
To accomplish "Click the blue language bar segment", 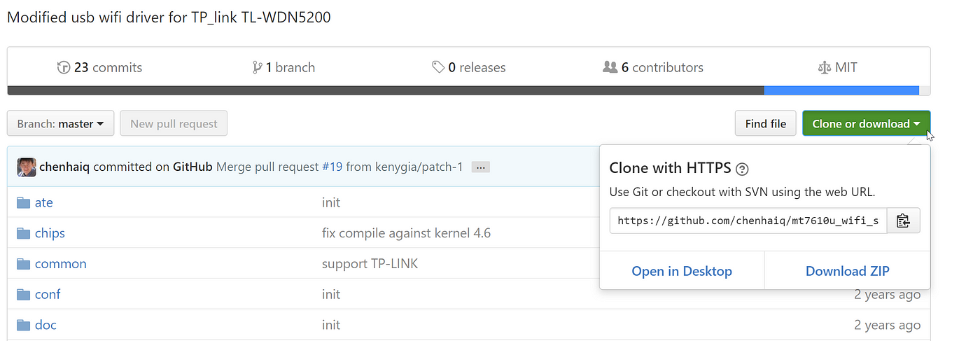I will [x=841, y=90].
